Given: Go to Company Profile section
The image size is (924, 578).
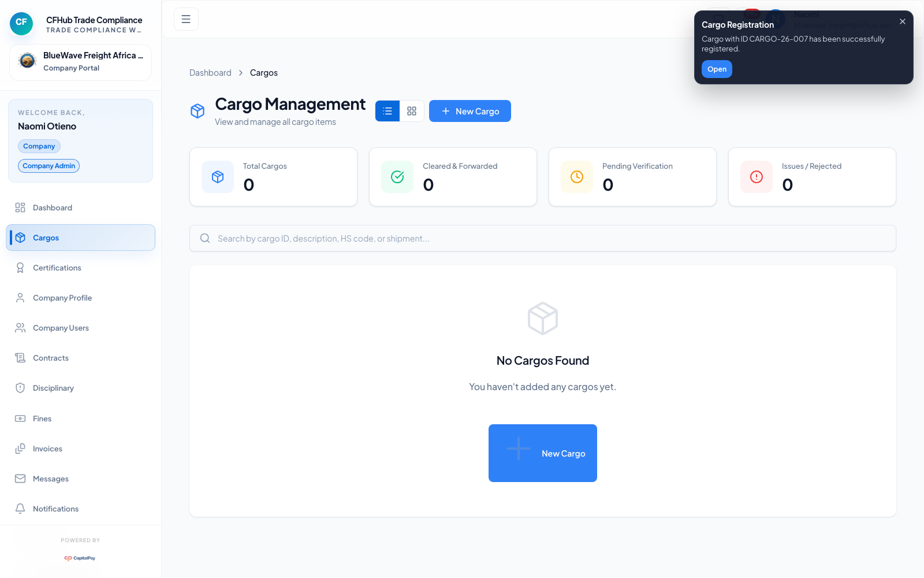Looking at the screenshot, I should 62,298.
